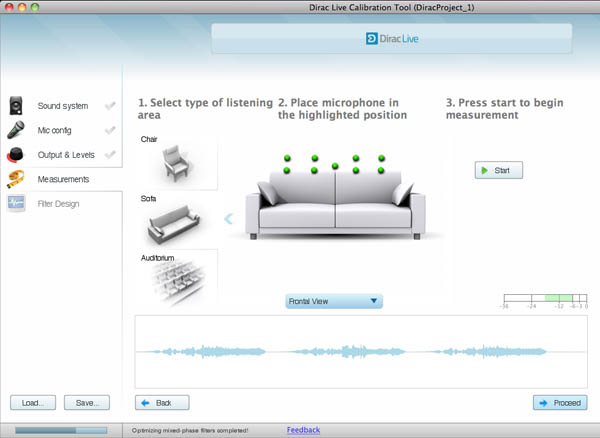Viewport: 600px width, 438px height.
Task: Click the top-left green microphone position dot
Action: 287,158
